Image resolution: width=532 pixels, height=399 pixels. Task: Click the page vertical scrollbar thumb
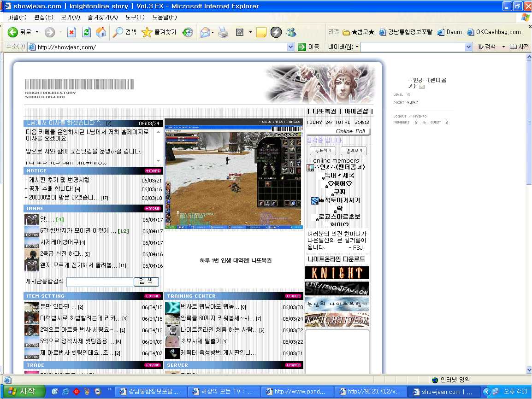tap(529, 123)
